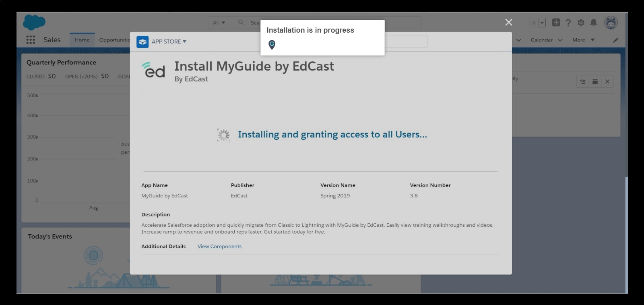The width and height of the screenshot is (644, 305).
Task: Click the version number value 3.8
Action: [414, 195]
